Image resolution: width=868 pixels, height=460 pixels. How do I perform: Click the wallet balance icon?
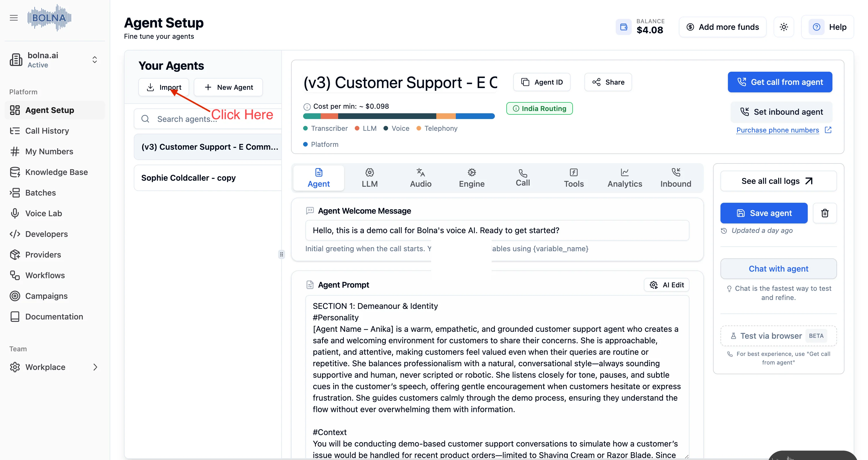(x=623, y=27)
